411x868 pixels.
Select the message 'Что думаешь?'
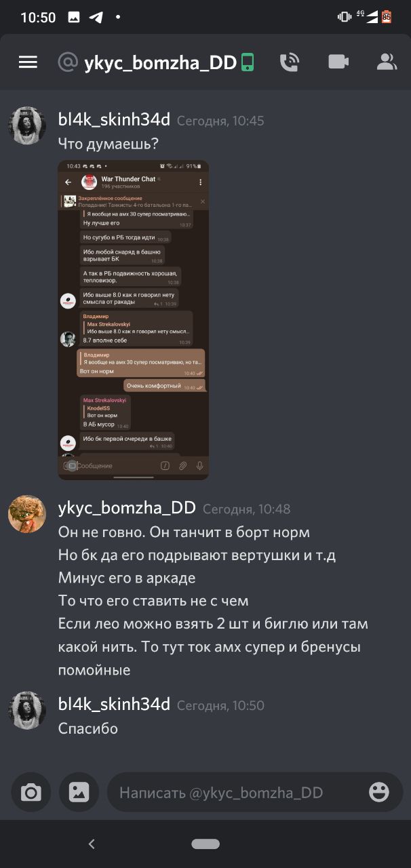point(109,144)
